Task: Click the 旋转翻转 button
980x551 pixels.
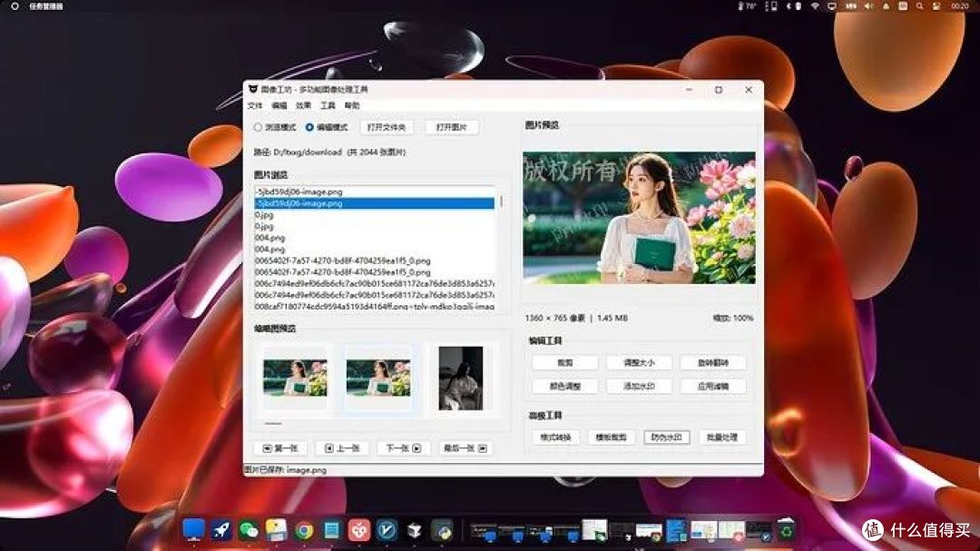Action: coord(713,363)
